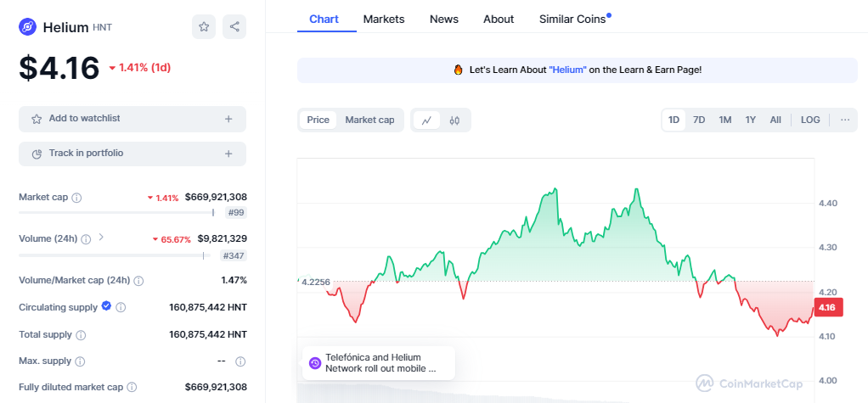The image size is (868, 403).
Task: Set chart range to 1Y
Action: pyautogui.click(x=751, y=120)
